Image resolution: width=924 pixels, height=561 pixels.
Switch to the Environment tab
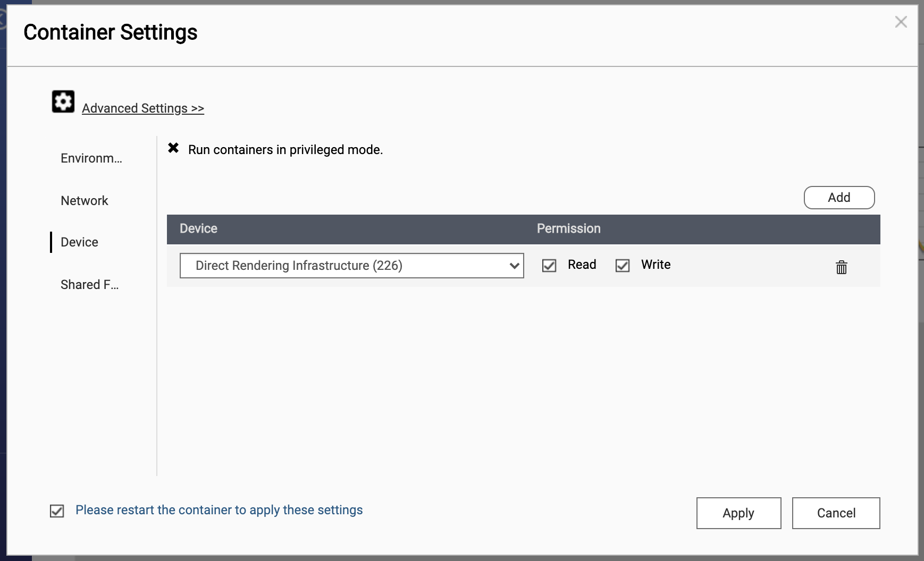pyautogui.click(x=91, y=158)
